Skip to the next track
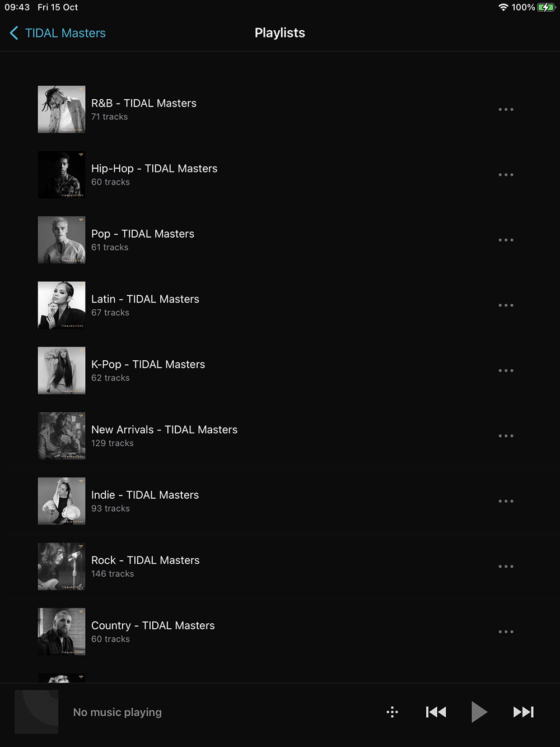 pyautogui.click(x=524, y=712)
